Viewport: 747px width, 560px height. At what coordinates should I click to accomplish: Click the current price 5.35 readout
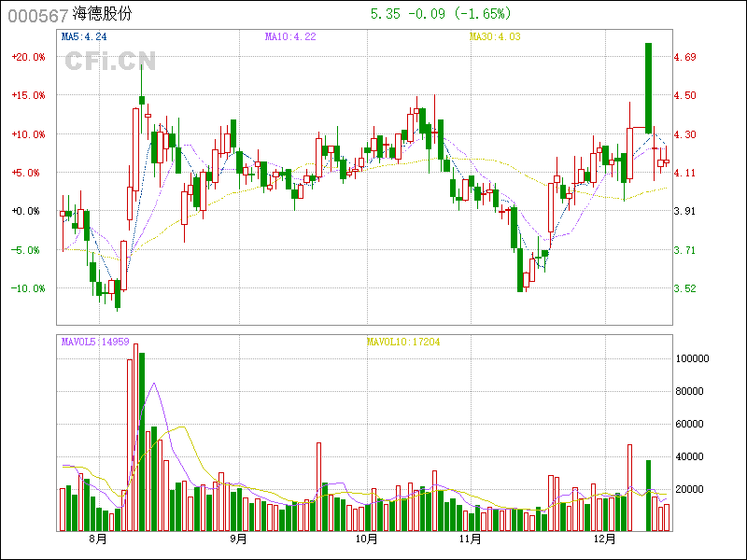click(385, 14)
